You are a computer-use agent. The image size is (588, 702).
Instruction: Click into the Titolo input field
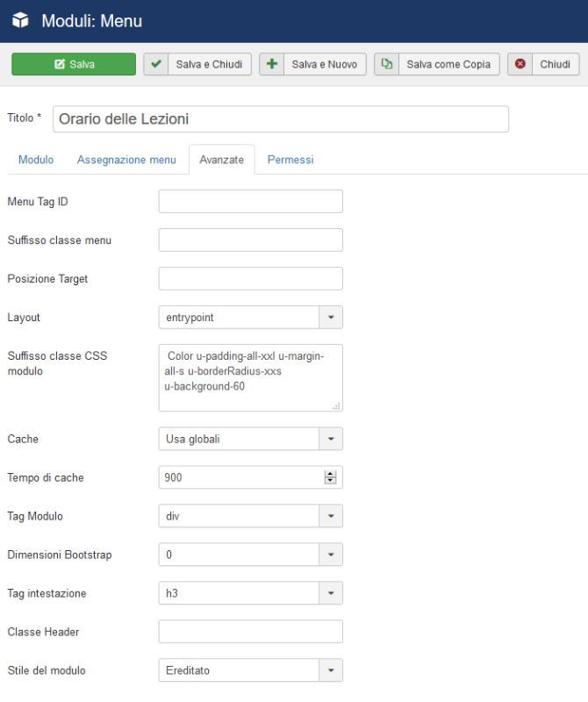pos(281,119)
